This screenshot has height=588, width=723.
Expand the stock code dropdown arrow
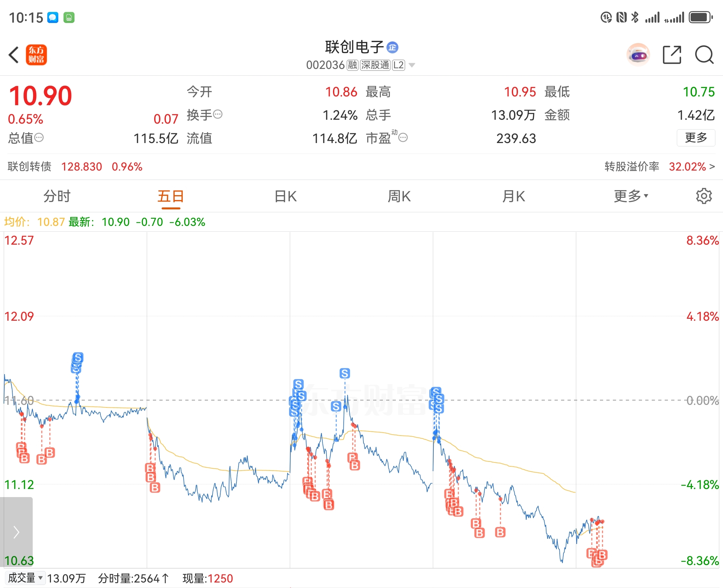(x=412, y=65)
